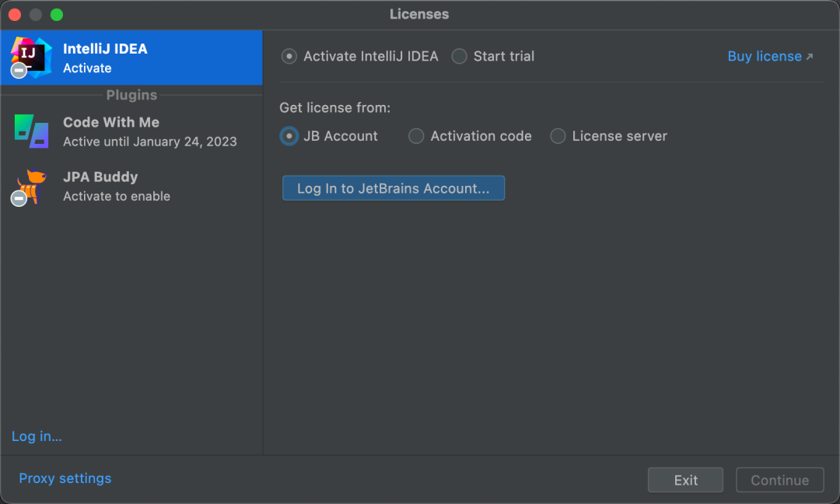
Task: Select the IntelliJ IDEA 'Activate' status text
Action: click(87, 68)
